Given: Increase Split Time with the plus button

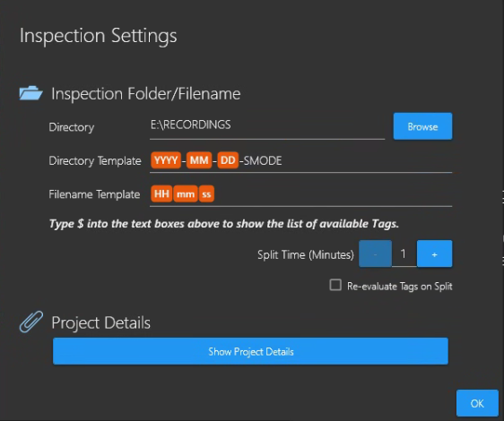Looking at the screenshot, I should click(435, 253).
